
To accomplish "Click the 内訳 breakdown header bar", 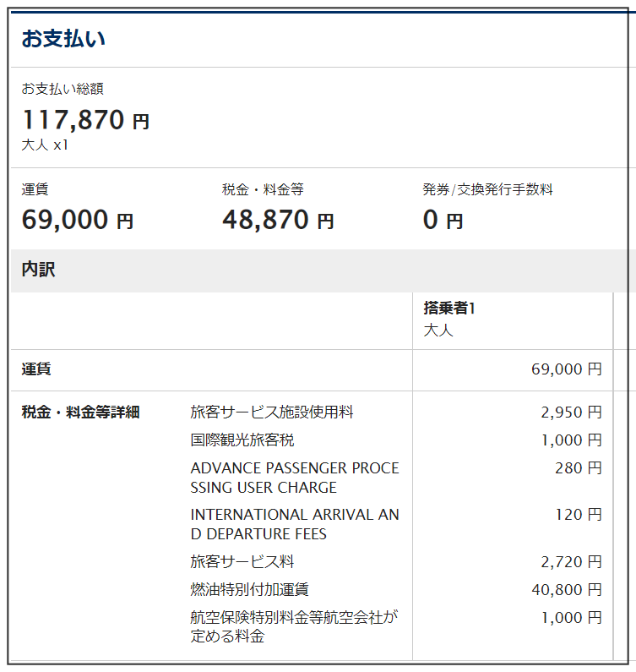I will click(x=320, y=270).
